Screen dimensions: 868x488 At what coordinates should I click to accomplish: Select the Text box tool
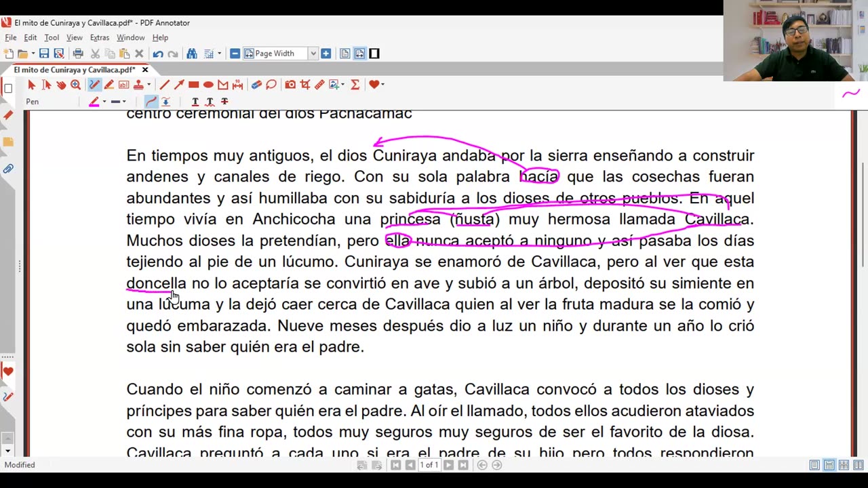[123, 85]
